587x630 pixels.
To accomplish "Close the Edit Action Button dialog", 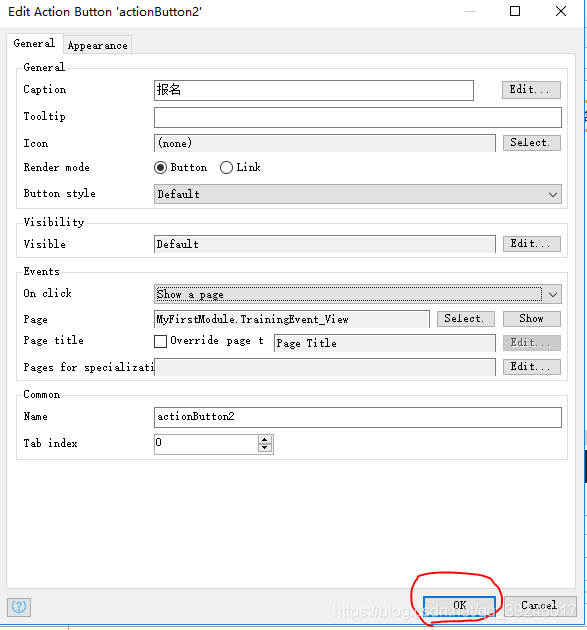I will [561, 11].
